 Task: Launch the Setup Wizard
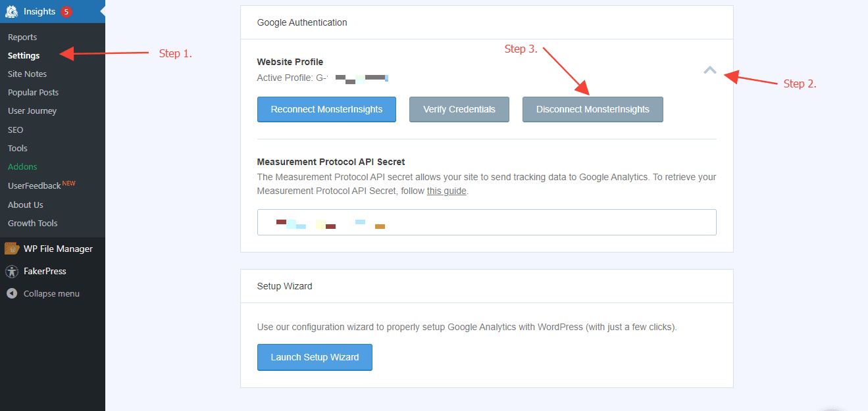(315, 357)
